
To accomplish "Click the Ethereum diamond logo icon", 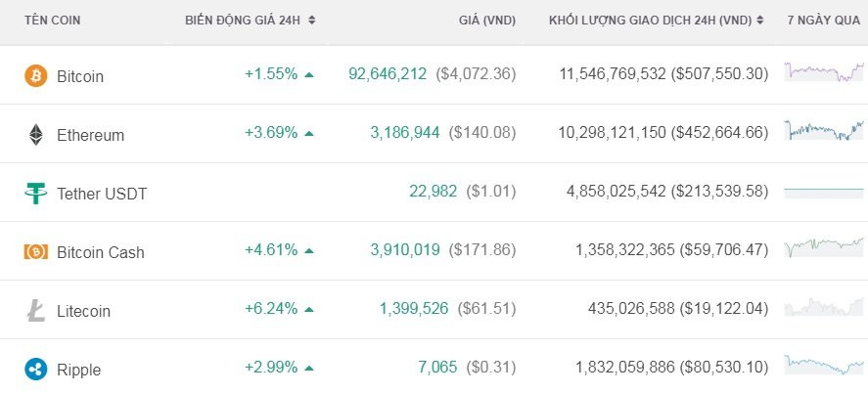I will 35,134.
